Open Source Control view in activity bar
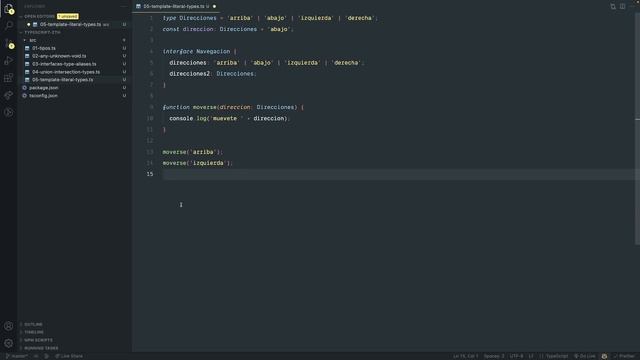This screenshot has width=640, height=360. pyautogui.click(x=8, y=43)
